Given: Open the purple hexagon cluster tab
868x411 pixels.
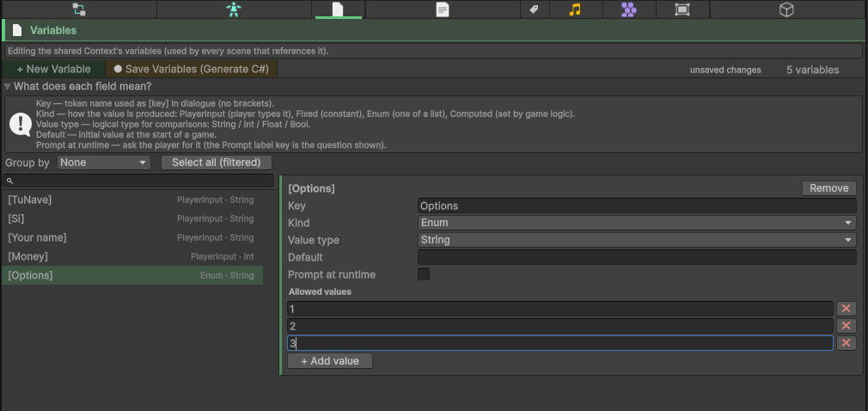Looking at the screenshot, I should point(628,9).
